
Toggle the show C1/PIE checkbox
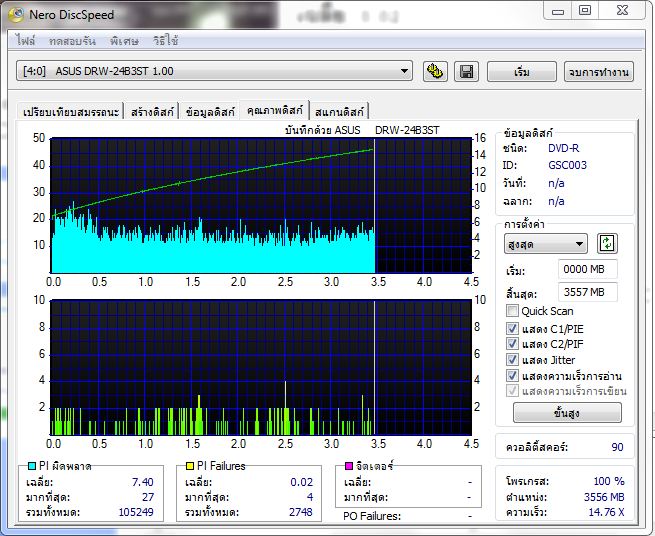(512, 328)
